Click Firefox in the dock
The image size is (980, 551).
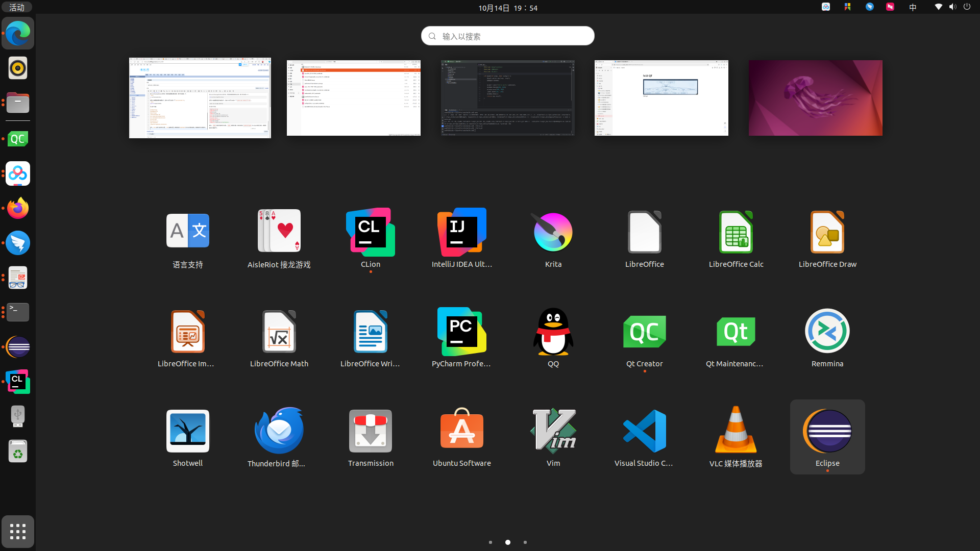point(18,208)
